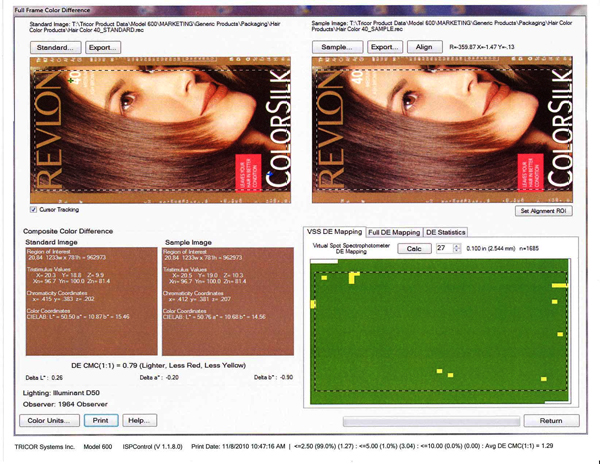Click the Standard... button
Screen dimensions: 600x464
click(x=55, y=47)
